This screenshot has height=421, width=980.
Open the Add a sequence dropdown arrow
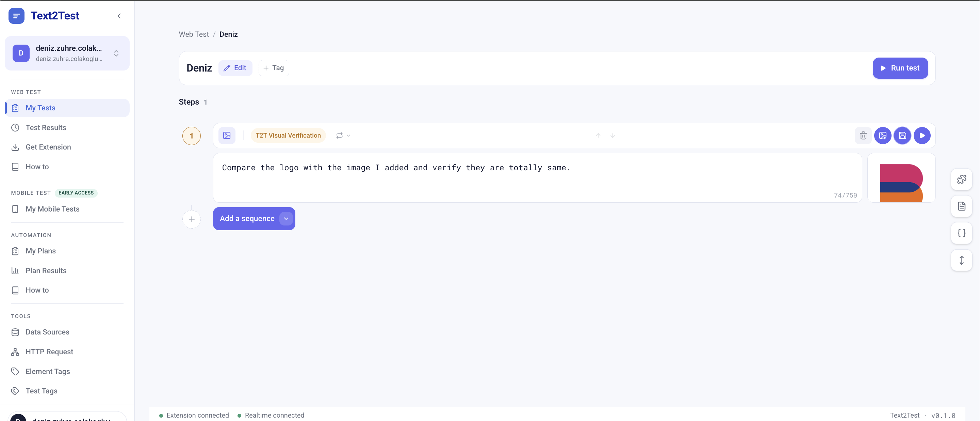click(x=286, y=218)
